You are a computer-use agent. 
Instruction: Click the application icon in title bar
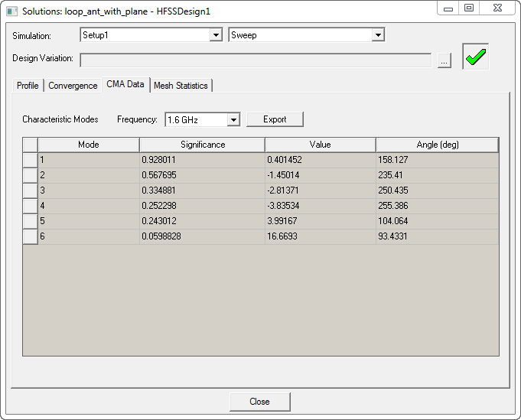coord(11,11)
